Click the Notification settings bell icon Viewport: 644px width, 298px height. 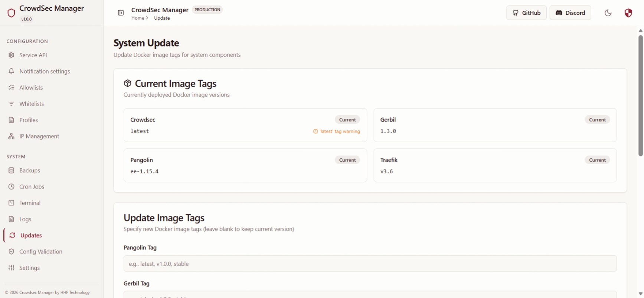pyautogui.click(x=12, y=71)
